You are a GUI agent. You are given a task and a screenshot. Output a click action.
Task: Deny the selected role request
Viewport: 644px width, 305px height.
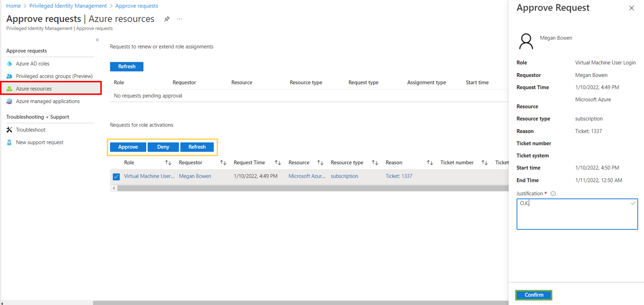coord(163,147)
